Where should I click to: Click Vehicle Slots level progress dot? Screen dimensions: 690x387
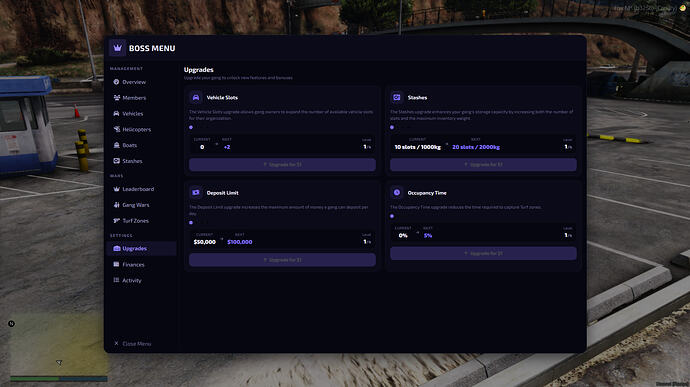click(191, 127)
